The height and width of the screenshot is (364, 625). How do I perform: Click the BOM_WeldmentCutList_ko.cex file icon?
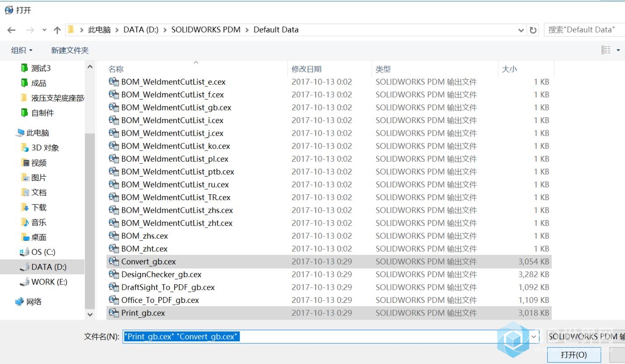click(x=114, y=146)
